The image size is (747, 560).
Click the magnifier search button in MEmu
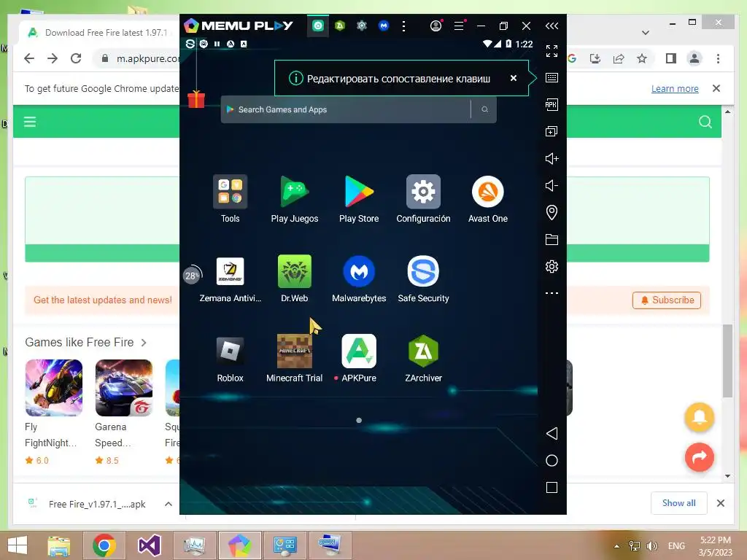point(484,109)
